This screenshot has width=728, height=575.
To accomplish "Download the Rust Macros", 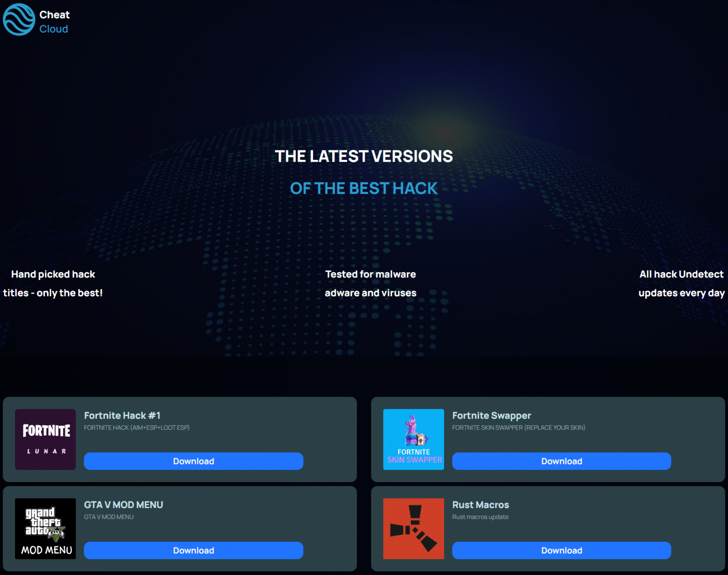I will point(561,550).
